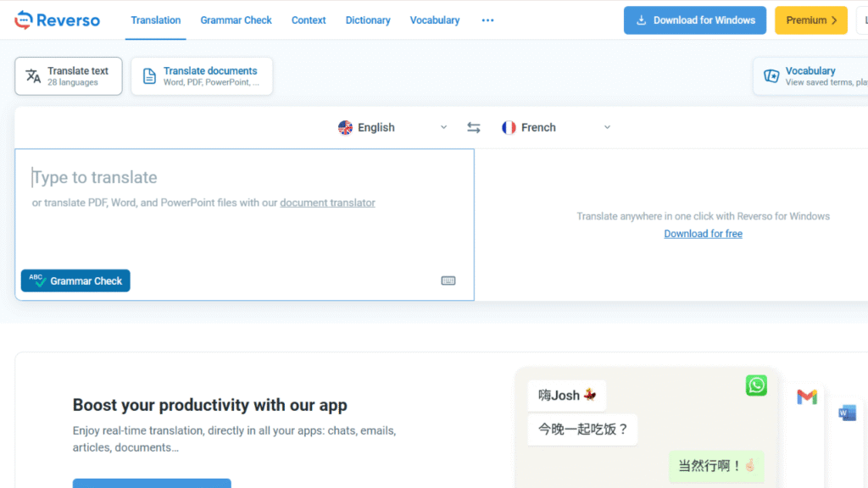Click the ABC checkmark grammar icon
Screen dimensions: 868x488
tap(37, 280)
